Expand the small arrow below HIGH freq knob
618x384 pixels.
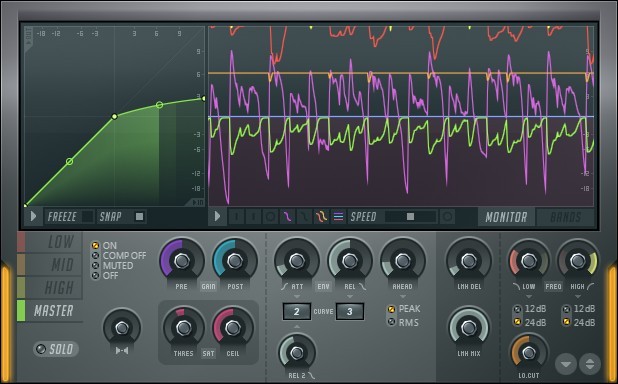point(578,296)
